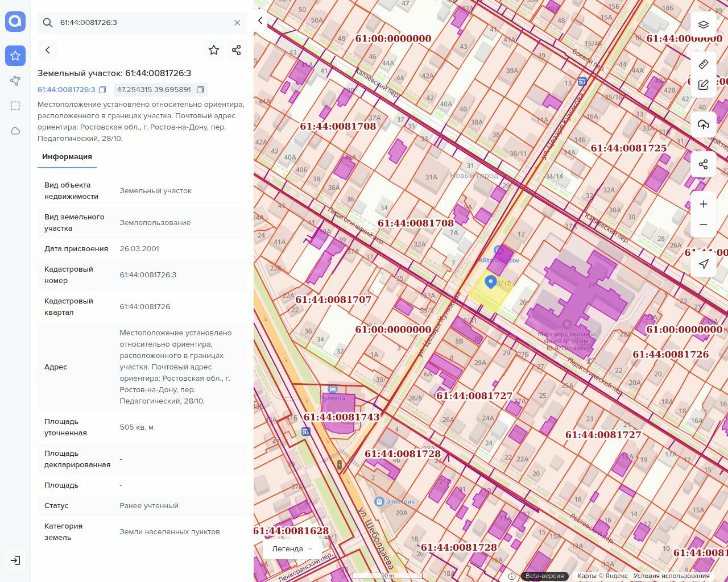Copy the cadastral number 61:44:0081726:3

click(102, 90)
